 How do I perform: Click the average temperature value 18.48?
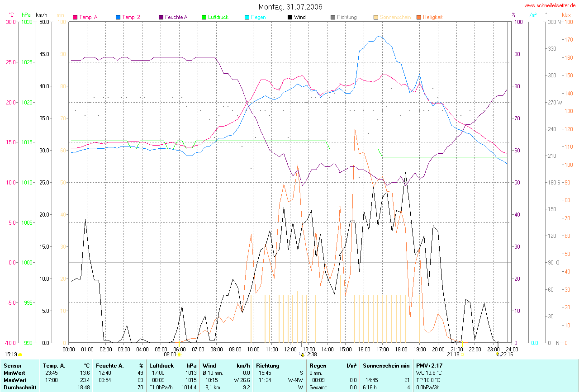[84, 387]
